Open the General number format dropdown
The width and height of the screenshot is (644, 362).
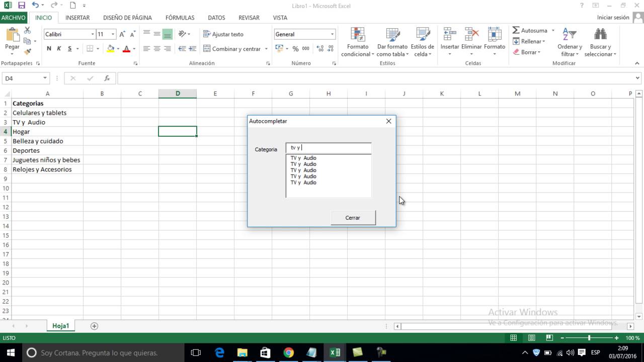click(332, 34)
